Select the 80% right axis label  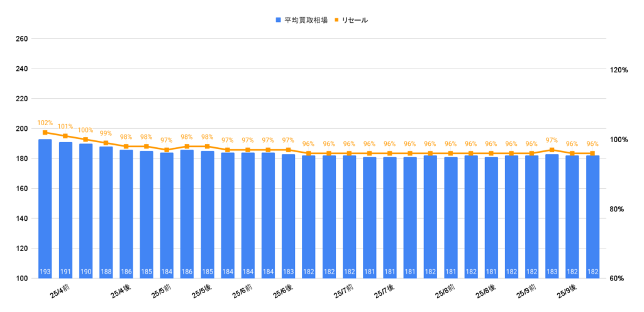pyautogui.click(x=616, y=209)
